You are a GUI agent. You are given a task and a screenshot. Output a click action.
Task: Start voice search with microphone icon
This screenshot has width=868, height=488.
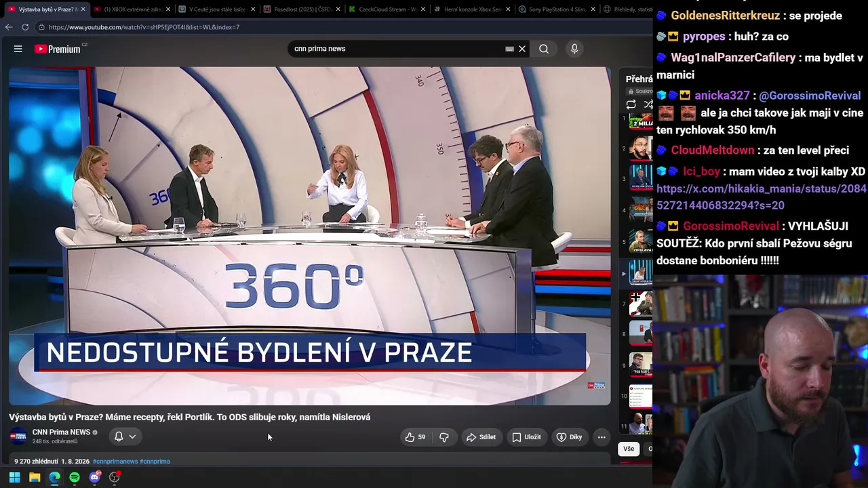(574, 49)
